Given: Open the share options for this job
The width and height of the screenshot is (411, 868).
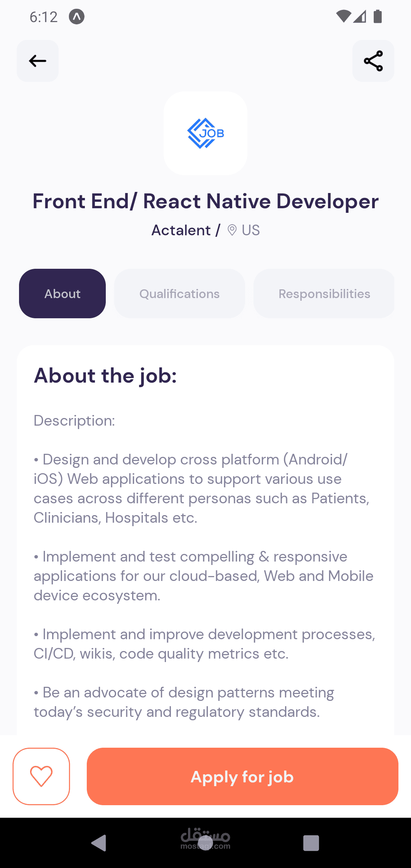Looking at the screenshot, I should pyautogui.click(x=373, y=61).
